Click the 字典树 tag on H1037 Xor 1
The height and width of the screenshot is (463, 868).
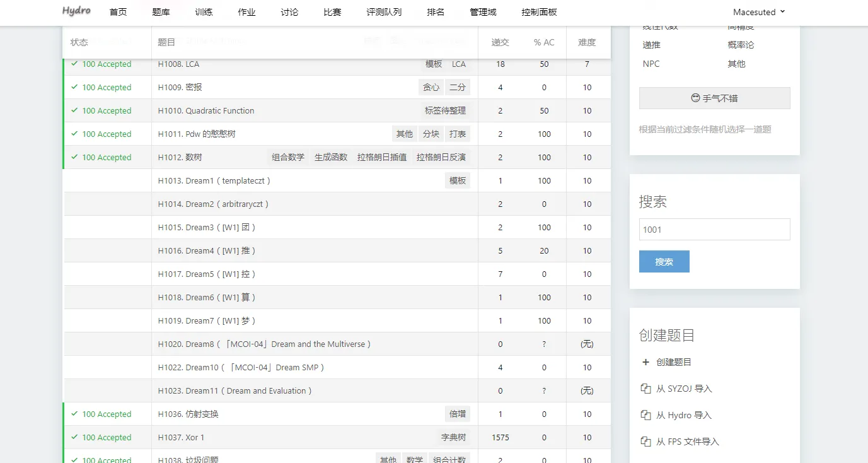pos(453,437)
